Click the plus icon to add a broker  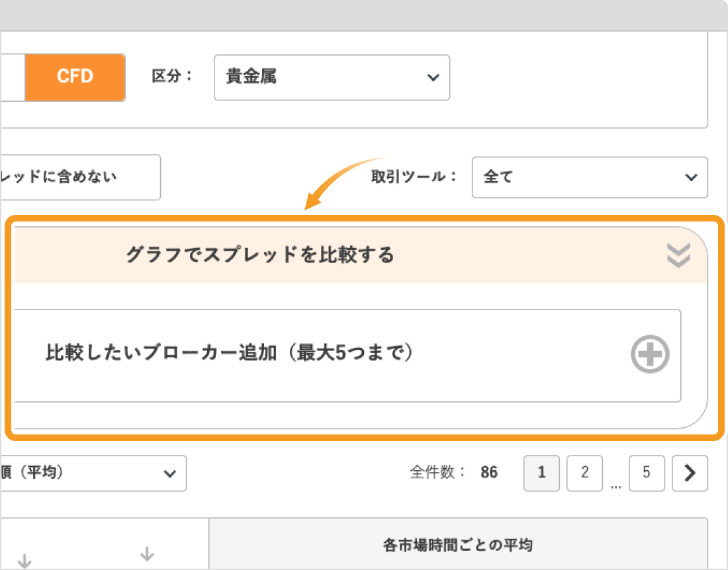pos(649,354)
